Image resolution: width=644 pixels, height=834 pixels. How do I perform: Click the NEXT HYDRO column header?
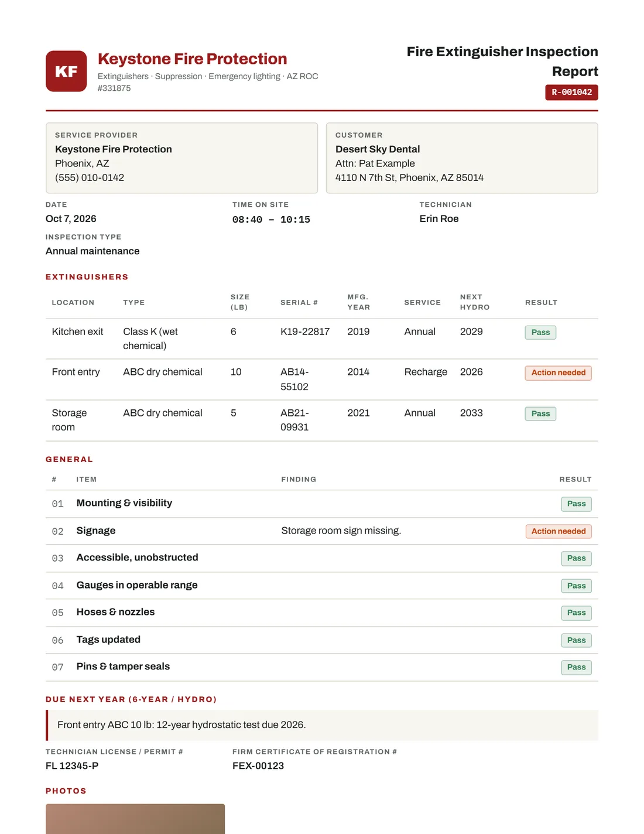[475, 302]
